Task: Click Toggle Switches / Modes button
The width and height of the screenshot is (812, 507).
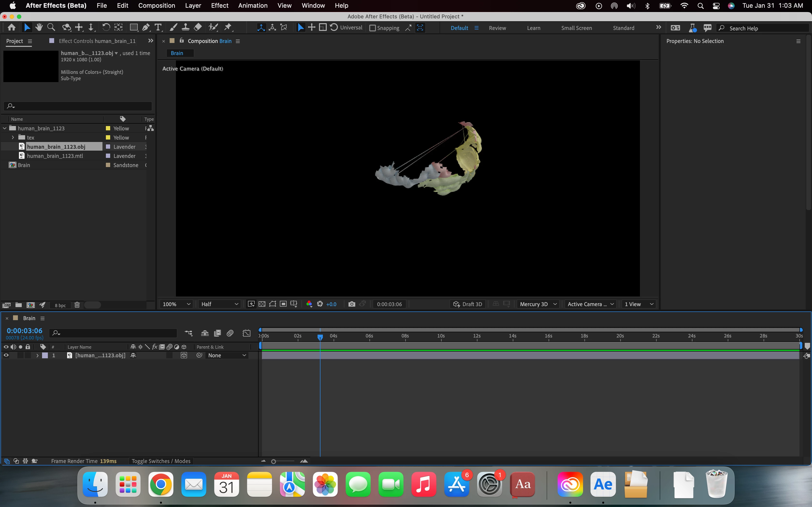Action: [161, 461]
